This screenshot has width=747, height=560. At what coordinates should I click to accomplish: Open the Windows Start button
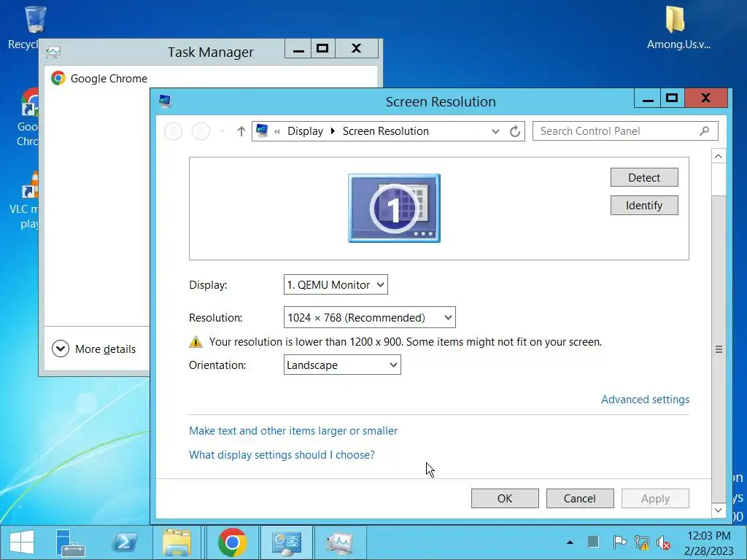(x=22, y=542)
